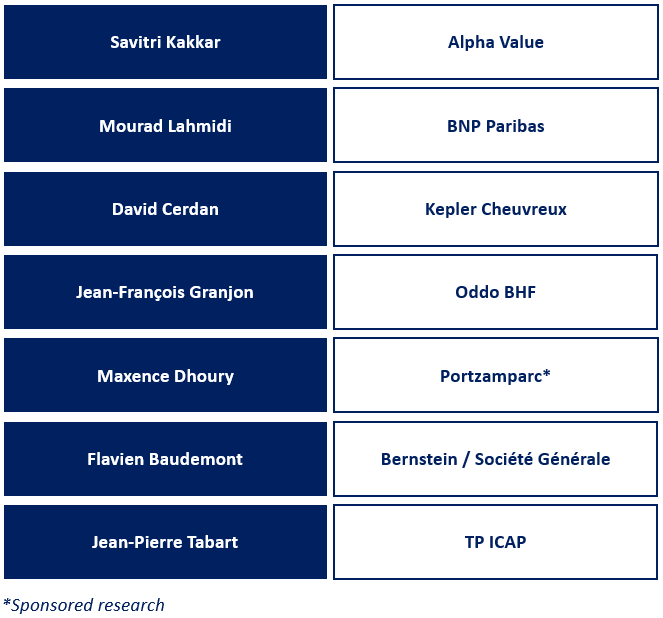Image resolution: width=663 pixels, height=618 pixels.
Task: Click the Maxence Dhoury name box
Action: click(165, 375)
